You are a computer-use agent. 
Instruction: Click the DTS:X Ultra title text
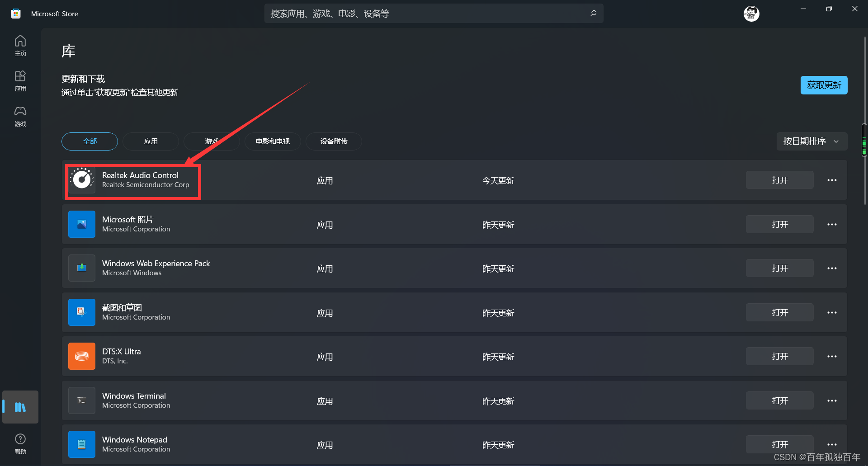click(x=121, y=351)
